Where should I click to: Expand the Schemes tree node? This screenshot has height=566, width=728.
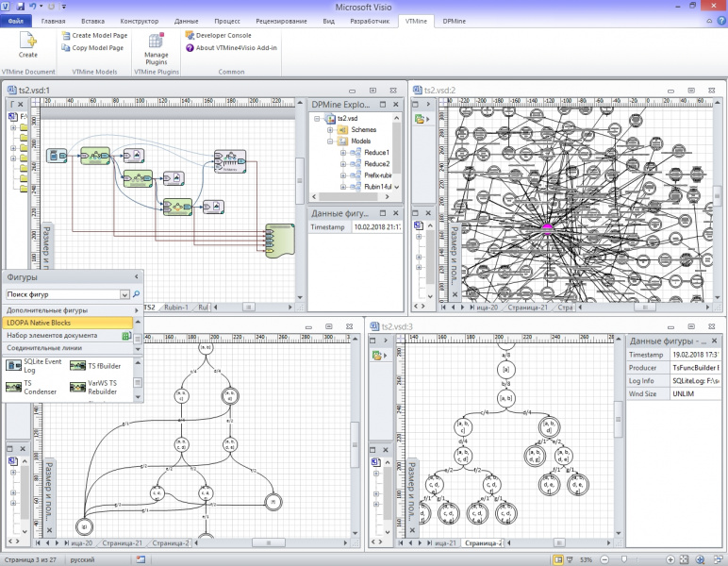[x=330, y=130]
